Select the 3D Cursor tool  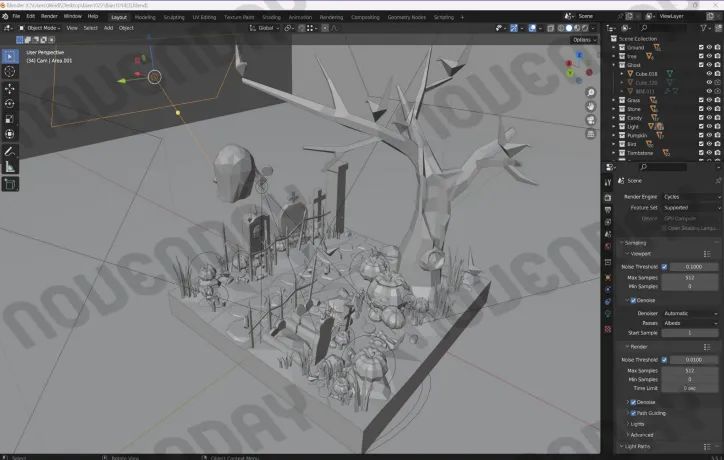coord(10,72)
